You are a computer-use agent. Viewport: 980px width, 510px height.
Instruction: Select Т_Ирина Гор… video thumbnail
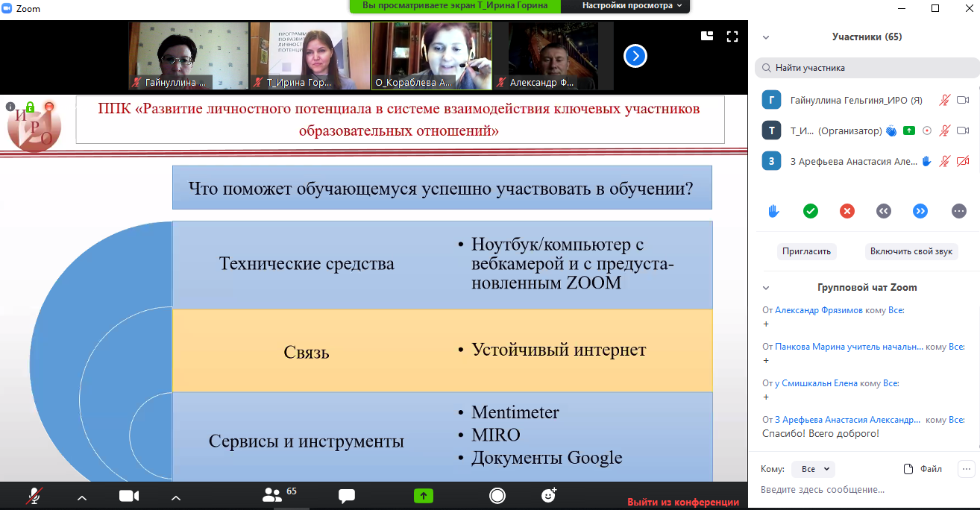(310, 56)
